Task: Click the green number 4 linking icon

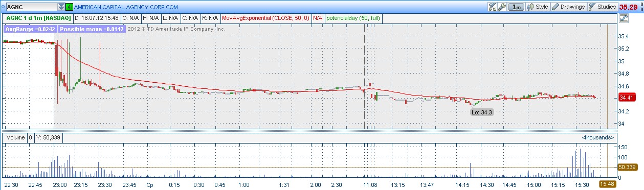Action: click(69, 7)
